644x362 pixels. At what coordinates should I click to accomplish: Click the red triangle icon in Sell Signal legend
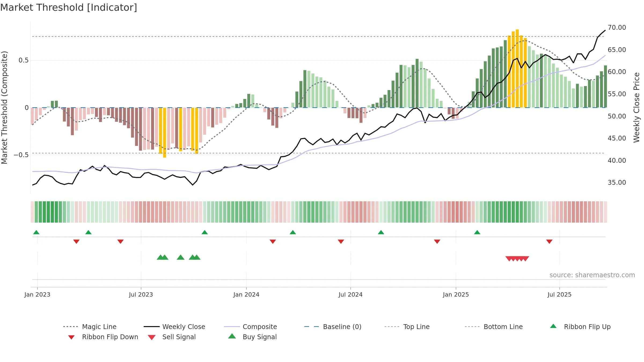(152, 337)
